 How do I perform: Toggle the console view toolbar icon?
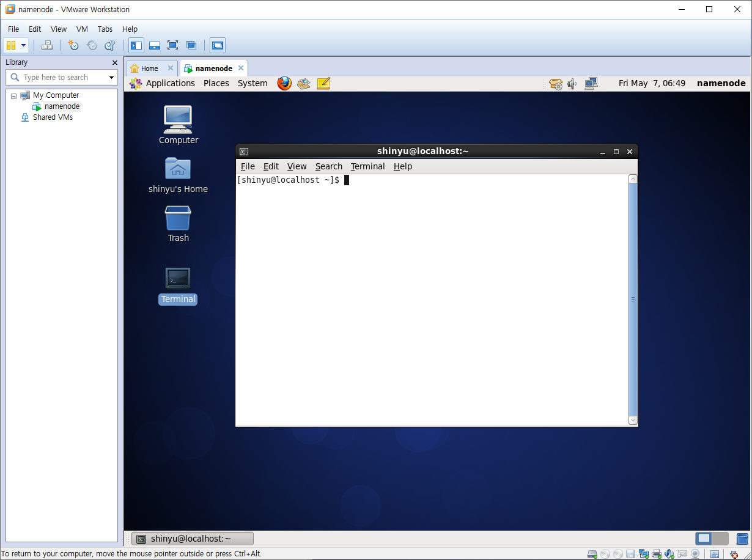[x=218, y=45]
